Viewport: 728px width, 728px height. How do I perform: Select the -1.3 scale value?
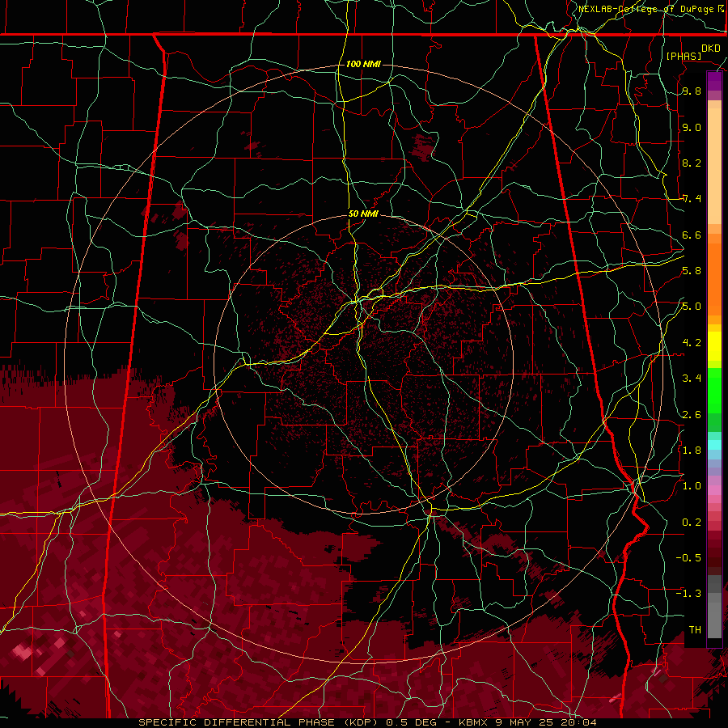pyautogui.click(x=688, y=594)
